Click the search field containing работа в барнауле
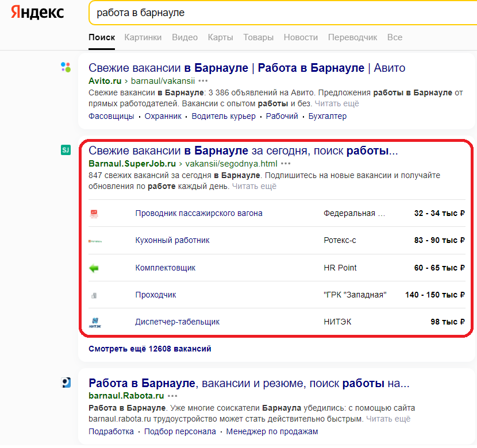Screen dimensions: 477x448 (283, 13)
